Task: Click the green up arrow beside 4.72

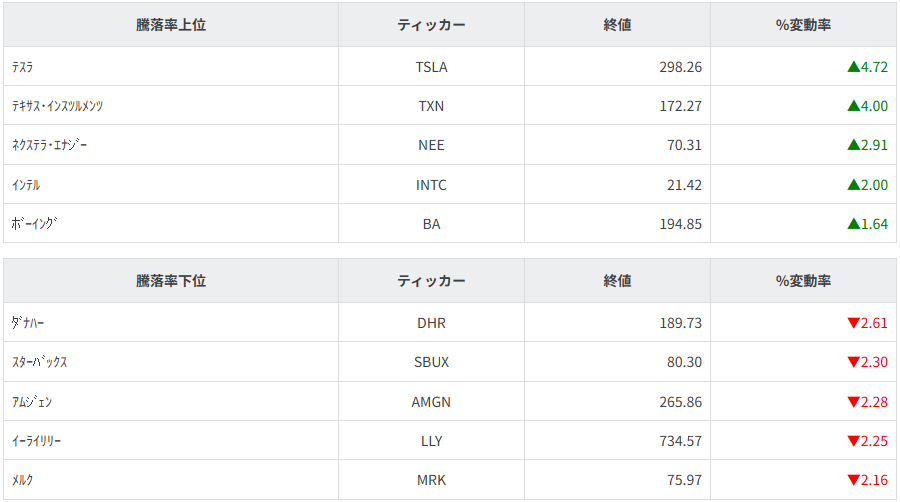Action: [x=853, y=67]
